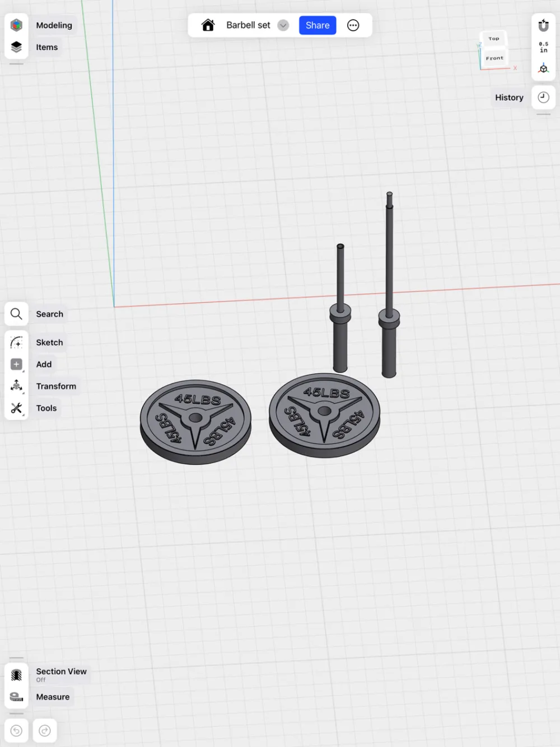The width and height of the screenshot is (560, 747).
Task: Go to the Home screen
Action: pyautogui.click(x=208, y=25)
